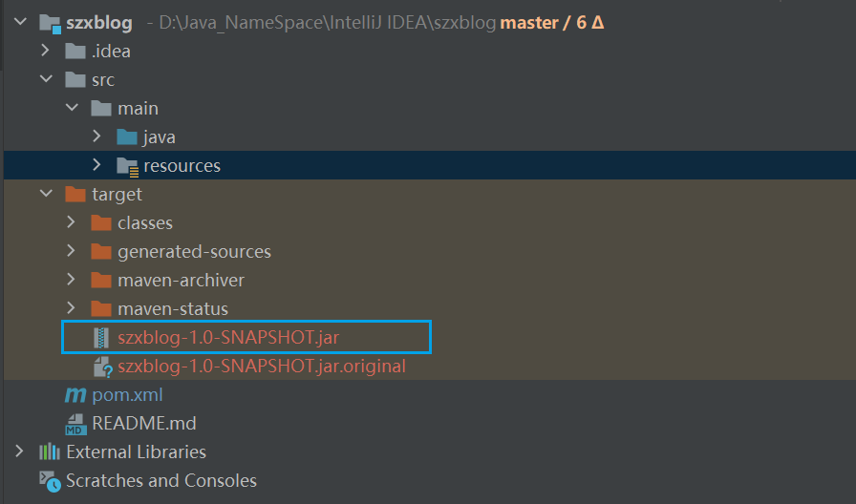
Task: Click the java source folder icon
Action: 127,136
